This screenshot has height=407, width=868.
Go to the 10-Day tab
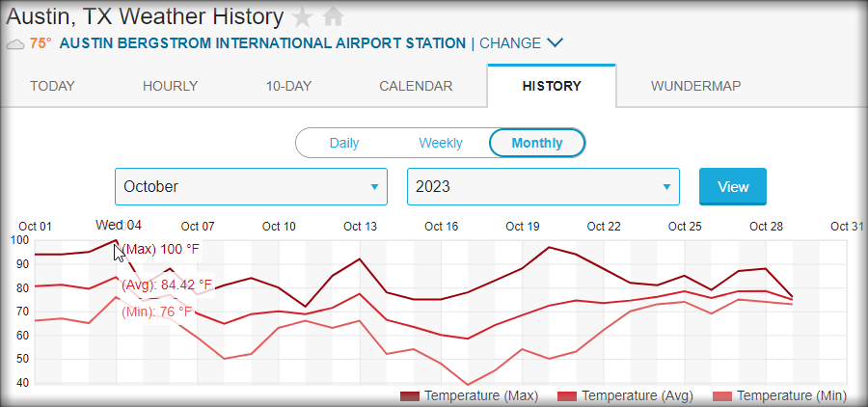point(288,86)
